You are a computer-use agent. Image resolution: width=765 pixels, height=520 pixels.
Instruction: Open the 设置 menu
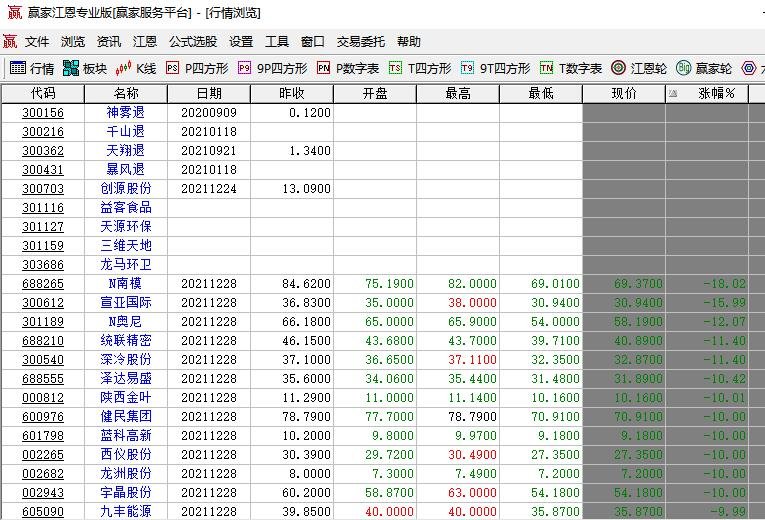(x=241, y=42)
